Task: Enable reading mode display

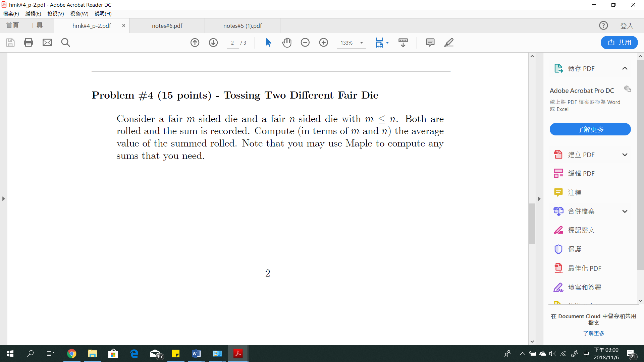Action: tap(403, 43)
